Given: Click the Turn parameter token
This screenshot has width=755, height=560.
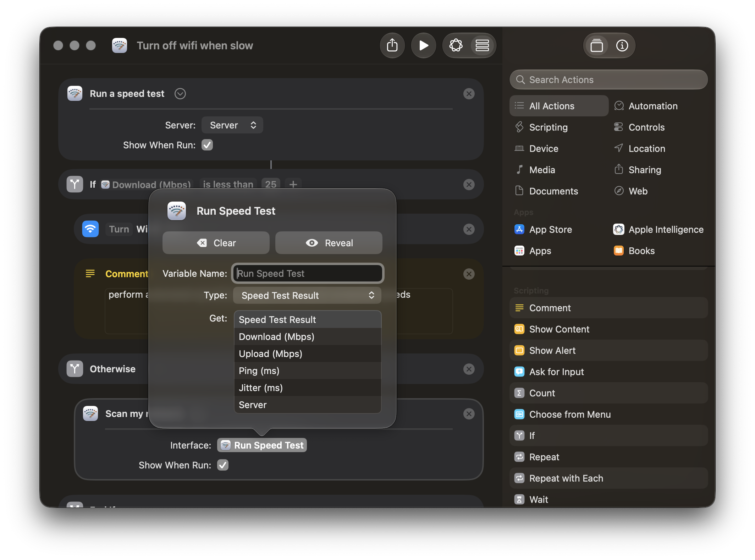Looking at the screenshot, I should click(119, 229).
